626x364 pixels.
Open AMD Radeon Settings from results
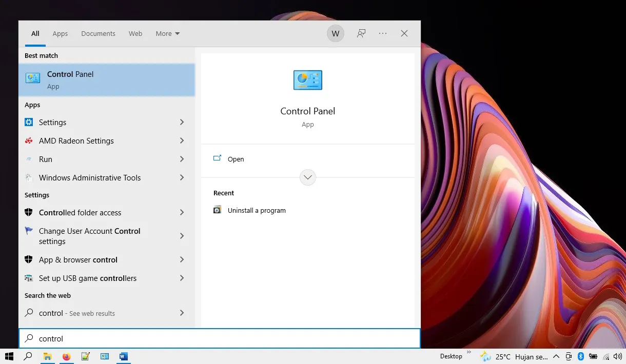[x=76, y=141]
